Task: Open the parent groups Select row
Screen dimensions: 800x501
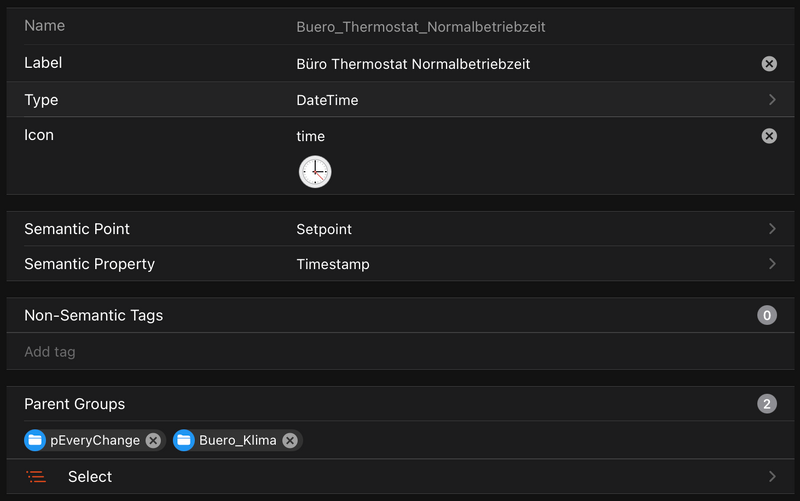Action: coord(400,477)
